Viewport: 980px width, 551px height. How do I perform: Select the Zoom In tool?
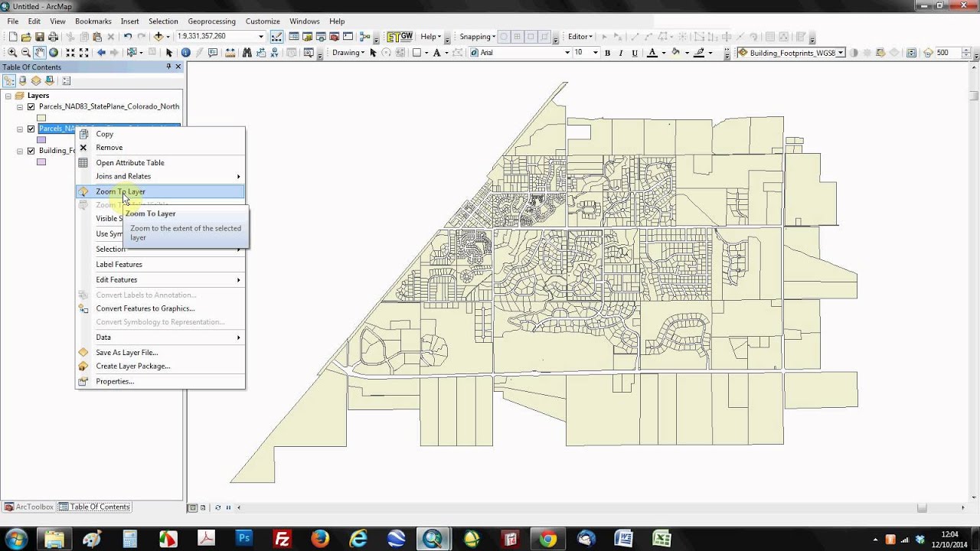click(12, 53)
